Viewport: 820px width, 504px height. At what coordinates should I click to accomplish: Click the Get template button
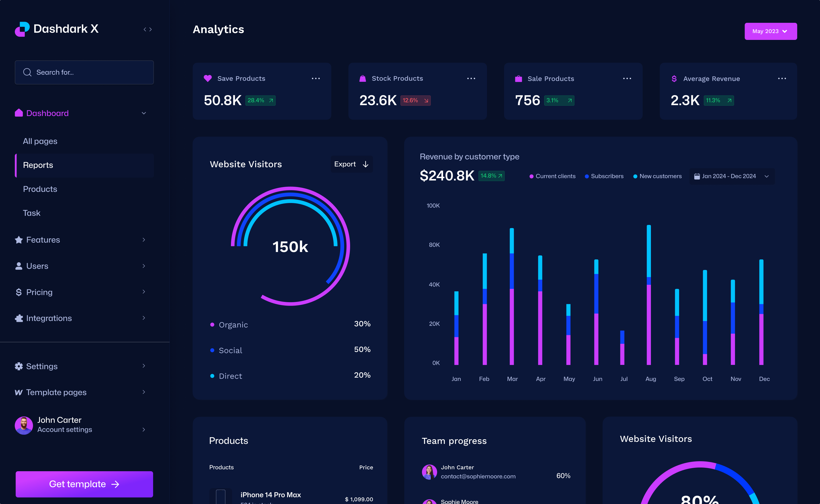point(84,484)
